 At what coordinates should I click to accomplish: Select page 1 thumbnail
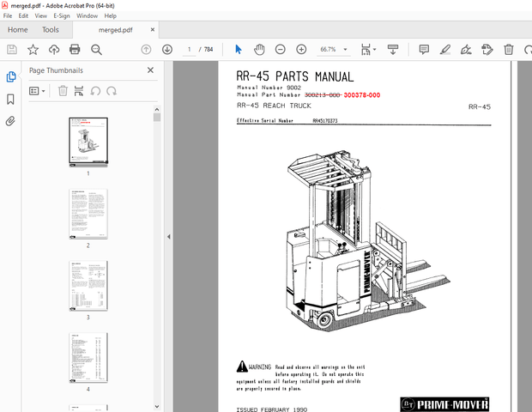88,142
